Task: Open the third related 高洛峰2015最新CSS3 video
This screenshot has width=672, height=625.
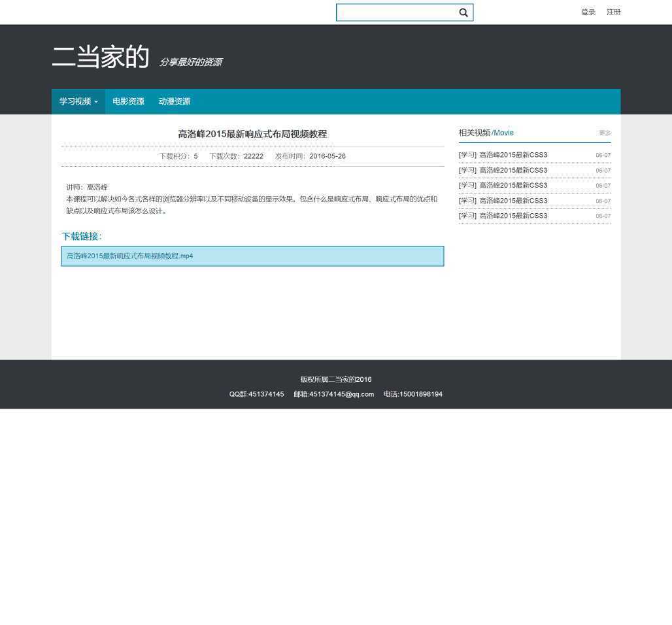Action: [x=512, y=186]
